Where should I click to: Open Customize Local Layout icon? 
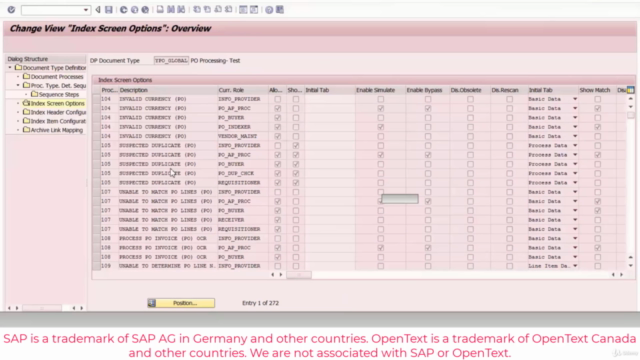280,9
